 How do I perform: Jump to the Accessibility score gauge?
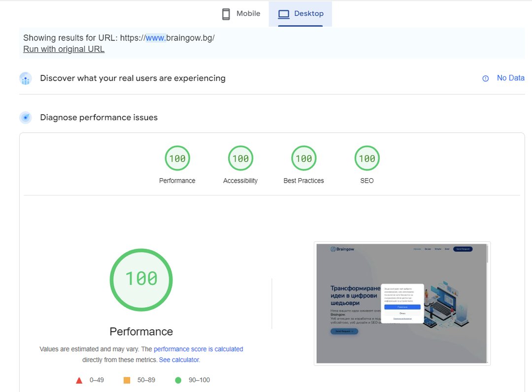coord(240,159)
